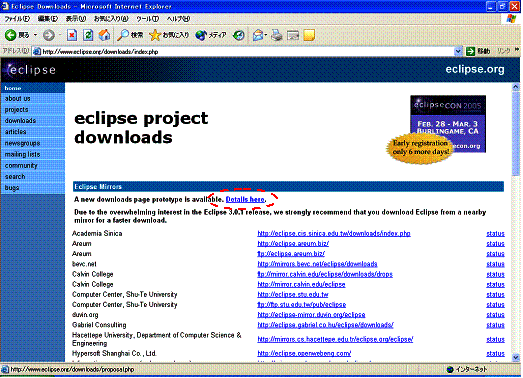Open the Favorites (お気に入り) menu

(111, 19)
